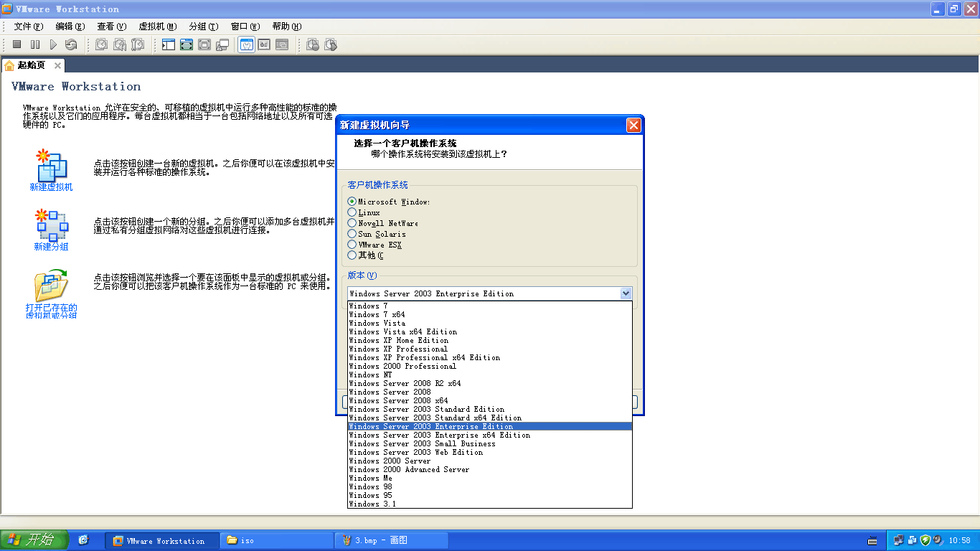Switch to 3.bmp - 画图 taskbar button
Screen dimensions: 980x551
click(392, 541)
